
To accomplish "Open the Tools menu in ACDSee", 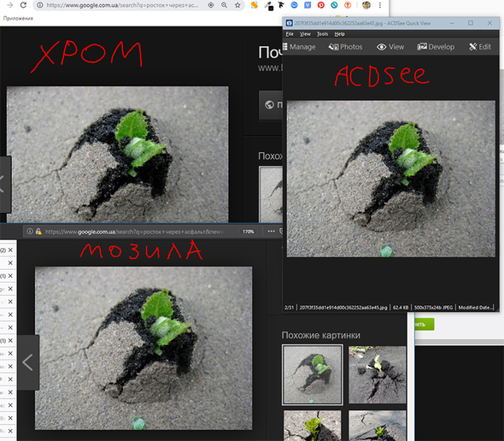I will [x=322, y=34].
